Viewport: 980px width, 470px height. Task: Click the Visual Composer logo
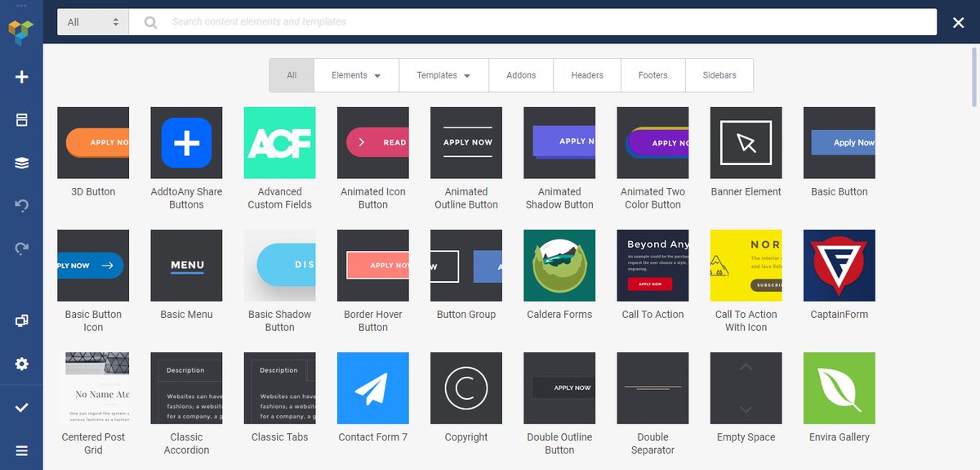[21, 32]
